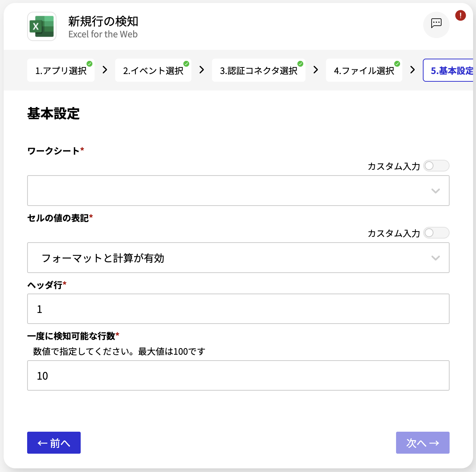This screenshot has width=476, height=472.
Task: Click the green checkmark on 3.認証コネクタ選択
Action: (x=300, y=64)
